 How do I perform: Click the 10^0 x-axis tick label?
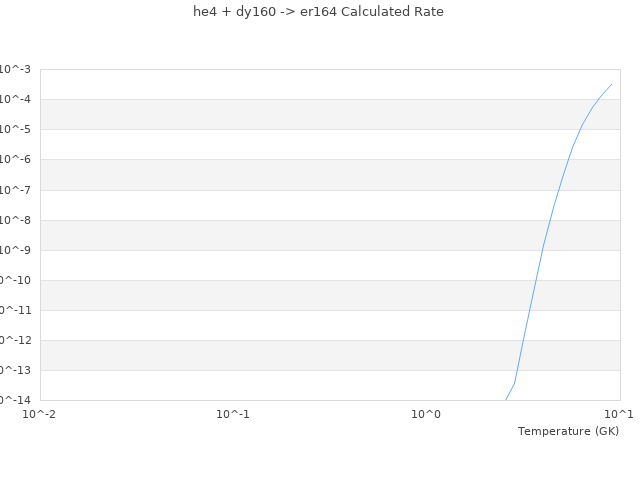426,414
